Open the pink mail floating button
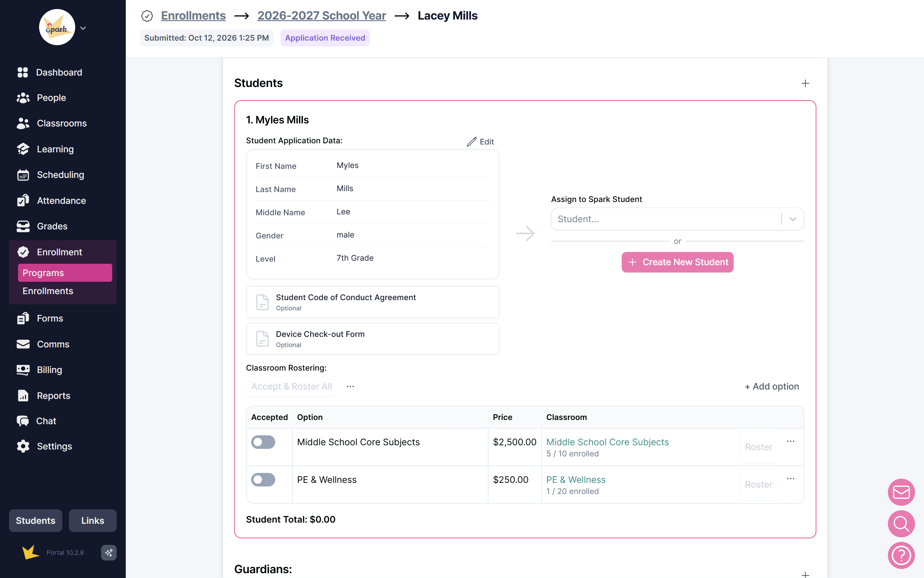The height and width of the screenshot is (578, 924). pos(901,492)
